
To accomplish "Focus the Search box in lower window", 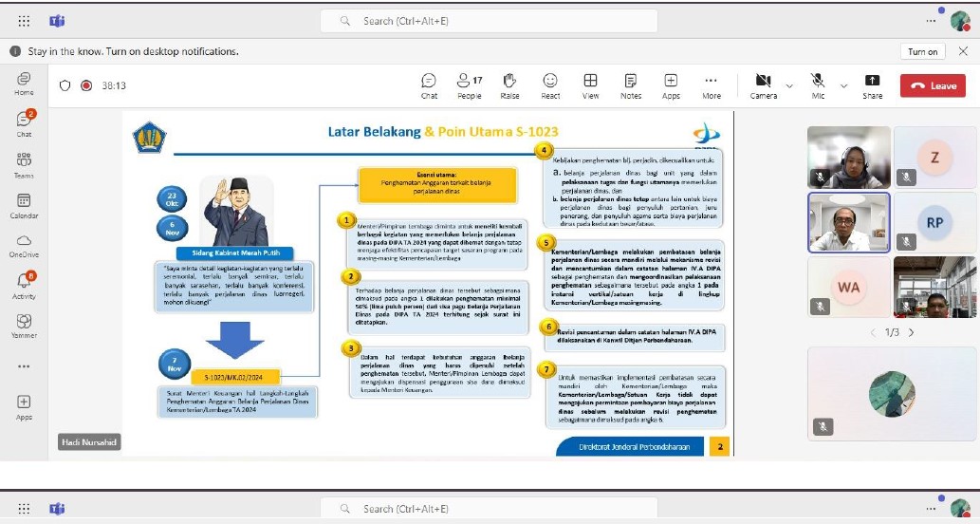I will [489, 509].
